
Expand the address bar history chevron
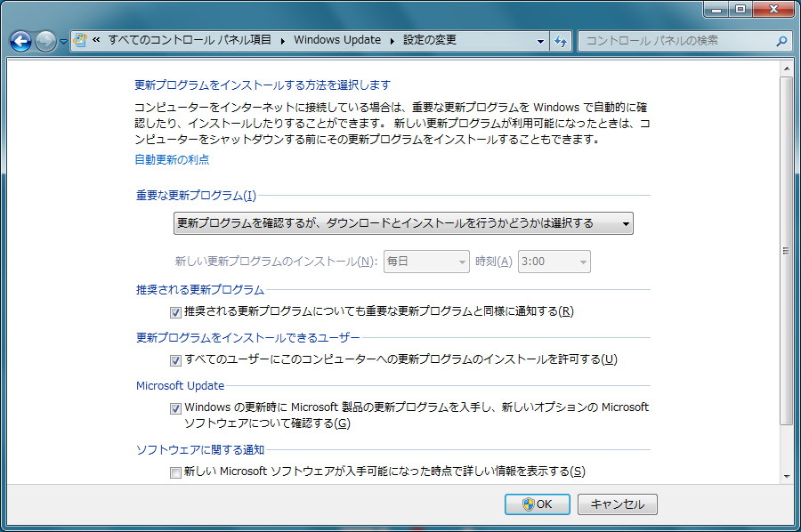click(539, 40)
